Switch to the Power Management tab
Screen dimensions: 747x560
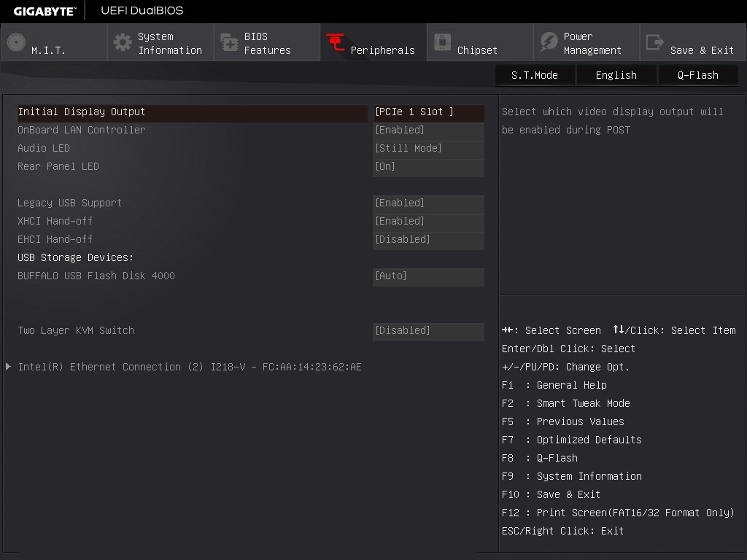pos(587,43)
